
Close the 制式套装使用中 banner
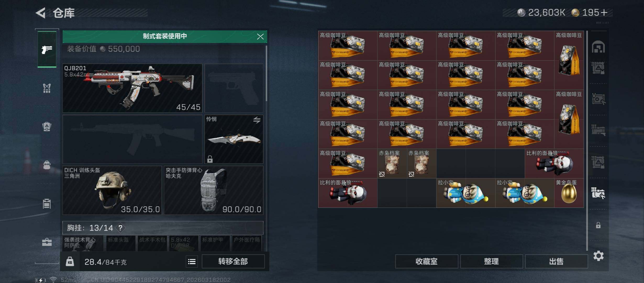[260, 37]
